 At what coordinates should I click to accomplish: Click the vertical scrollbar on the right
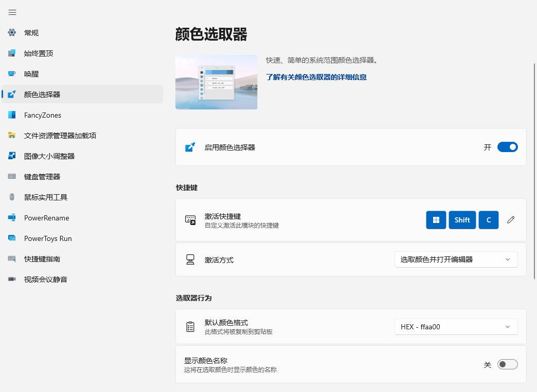(x=534, y=171)
